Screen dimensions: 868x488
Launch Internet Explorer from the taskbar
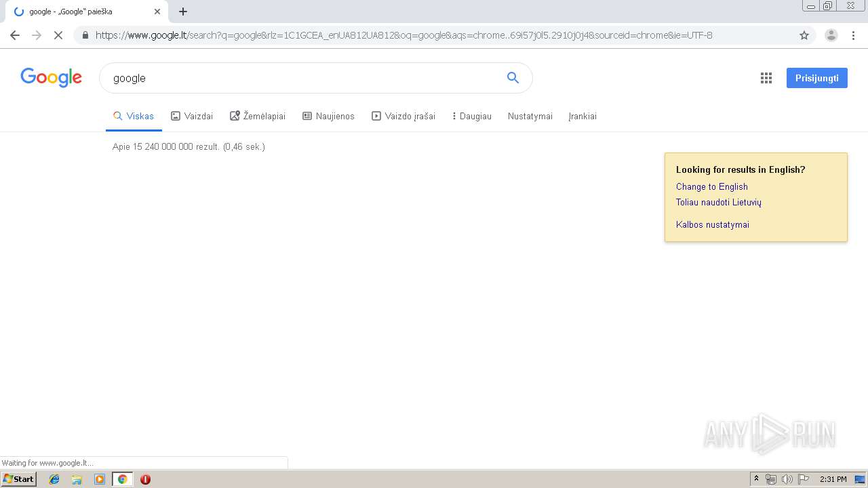54,479
